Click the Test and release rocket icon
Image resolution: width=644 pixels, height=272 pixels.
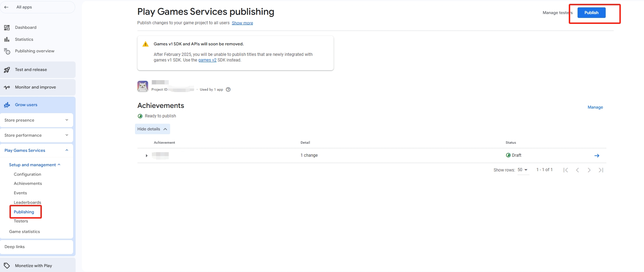pyautogui.click(x=7, y=70)
